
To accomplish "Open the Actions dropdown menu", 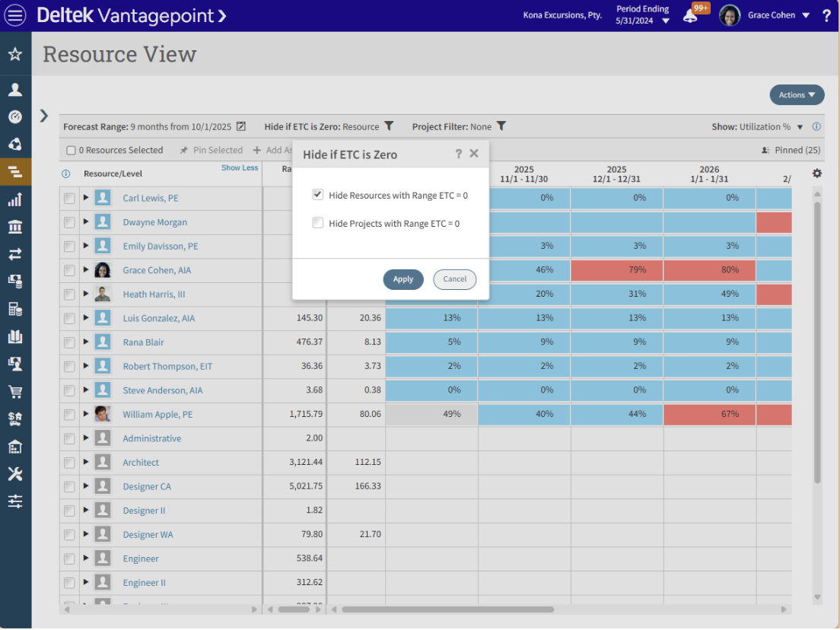I will [x=797, y=94].
